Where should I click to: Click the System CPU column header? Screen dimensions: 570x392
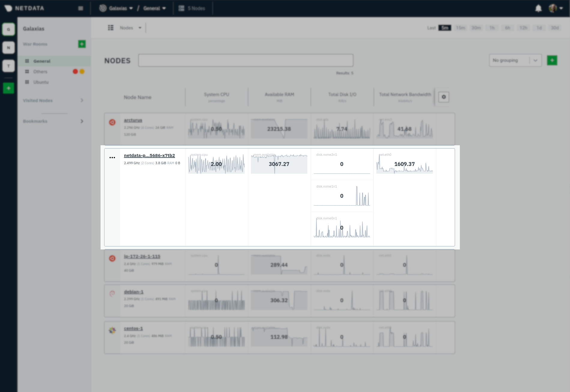216,97
